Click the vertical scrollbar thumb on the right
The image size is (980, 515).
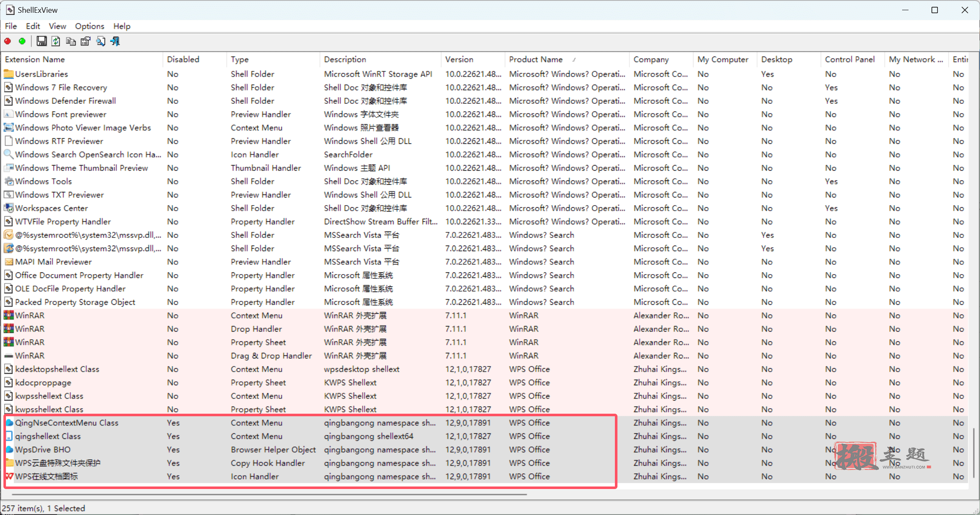tap(974, 453)
